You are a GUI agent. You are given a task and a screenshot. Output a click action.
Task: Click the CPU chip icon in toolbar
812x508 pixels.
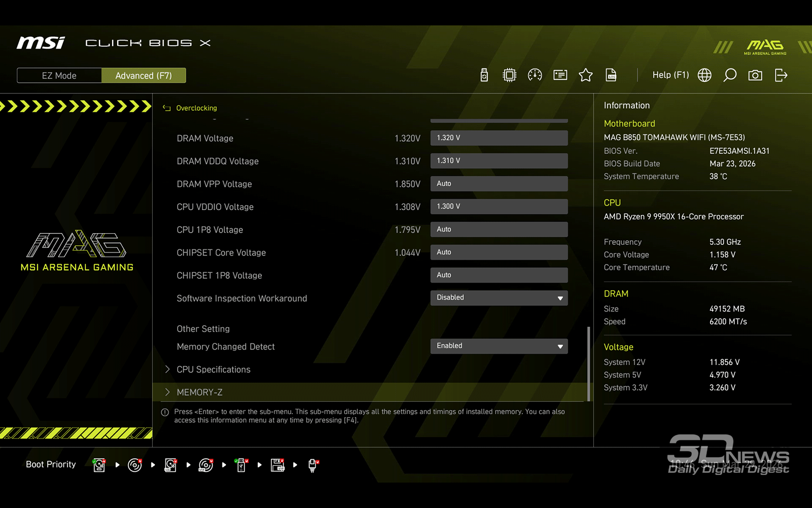509,75
